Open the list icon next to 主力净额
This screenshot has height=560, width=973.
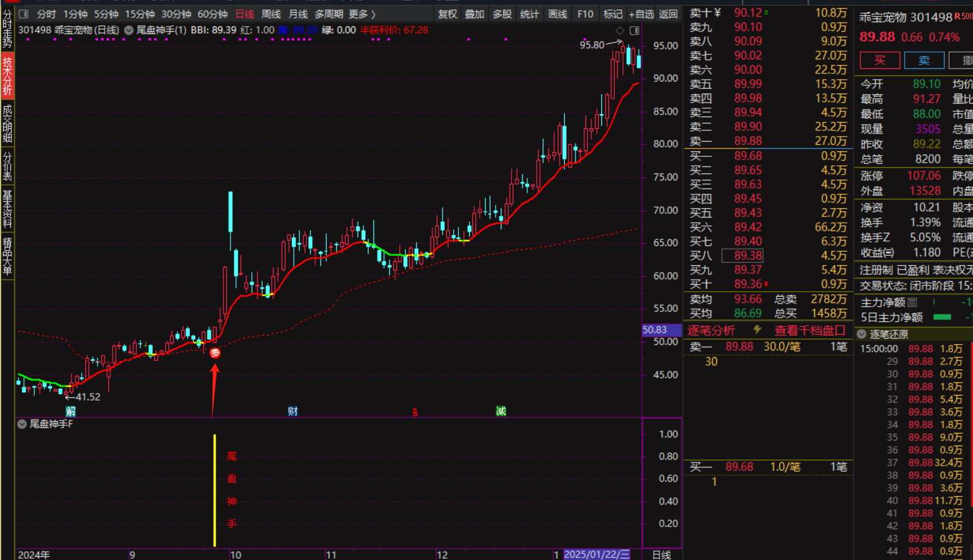[912, 302]
